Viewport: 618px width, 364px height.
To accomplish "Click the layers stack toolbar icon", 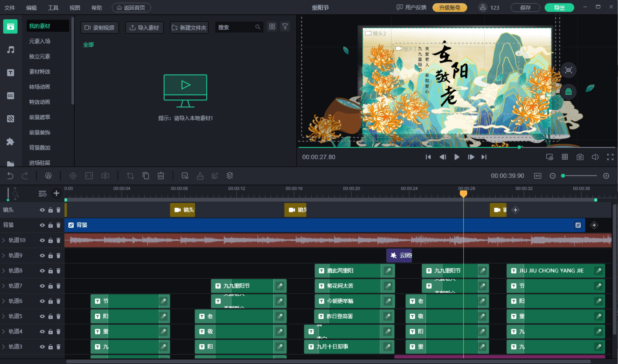I will 230,175.
